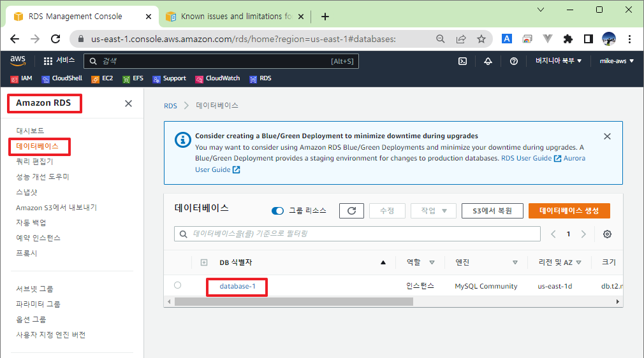Open 대시보드 in side navigation

tap(30, 131)
